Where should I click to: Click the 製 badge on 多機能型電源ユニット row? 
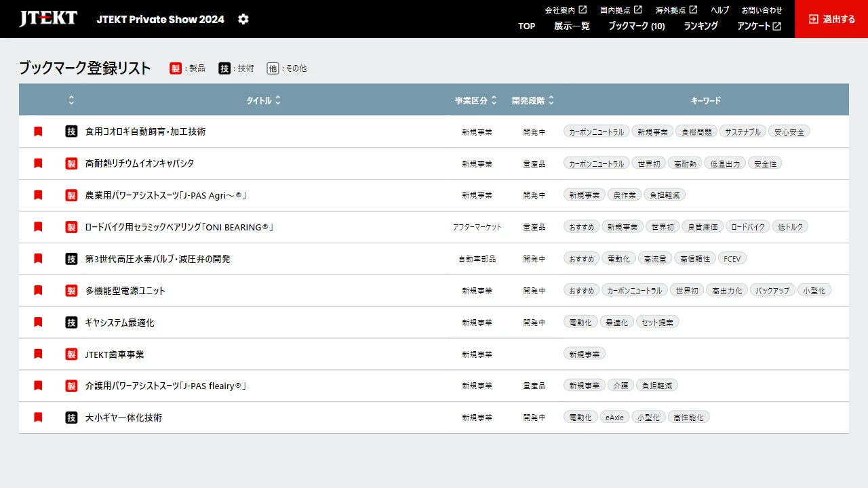point(71,291)
